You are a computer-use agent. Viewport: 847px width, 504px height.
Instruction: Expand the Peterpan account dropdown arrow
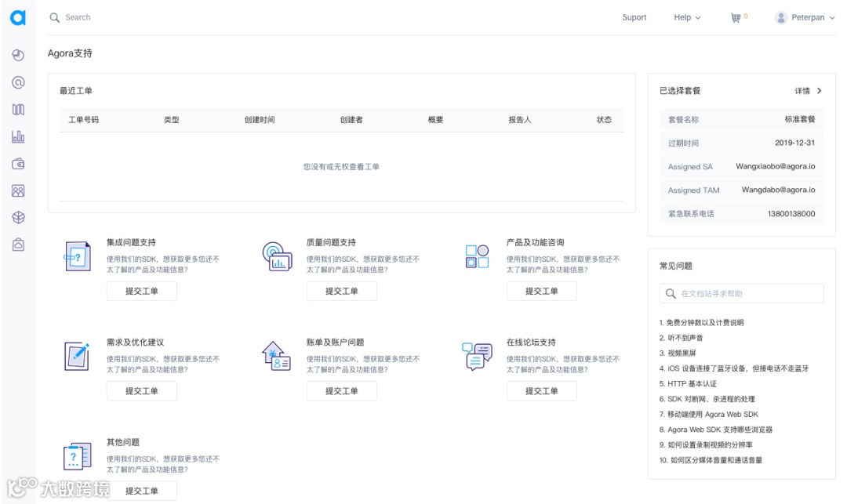pyautogui.click(x=832, y=18)
